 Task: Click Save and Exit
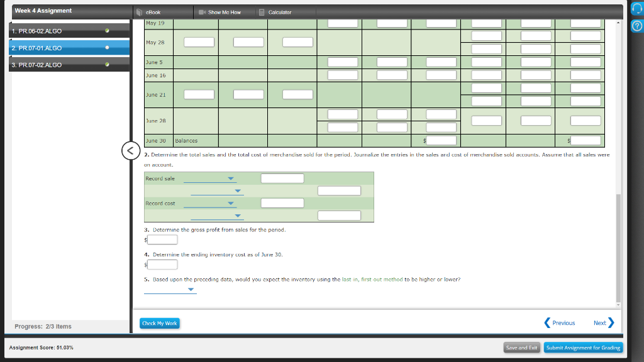pyautogui.click(x=521, y=348)
